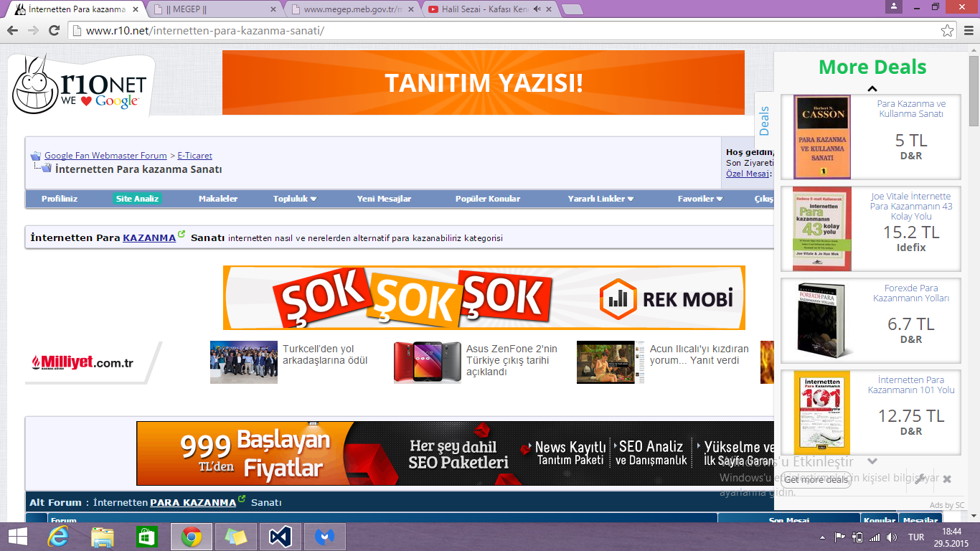This screenshot has width=980, height=551.
Task: Reload the current page
Action: pos(54,31)
